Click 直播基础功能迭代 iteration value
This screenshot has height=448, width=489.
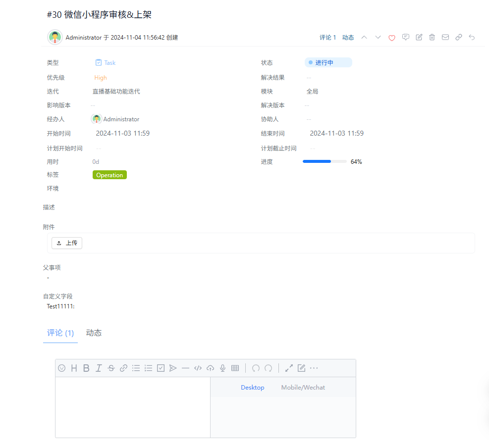(x=116, y=91)
